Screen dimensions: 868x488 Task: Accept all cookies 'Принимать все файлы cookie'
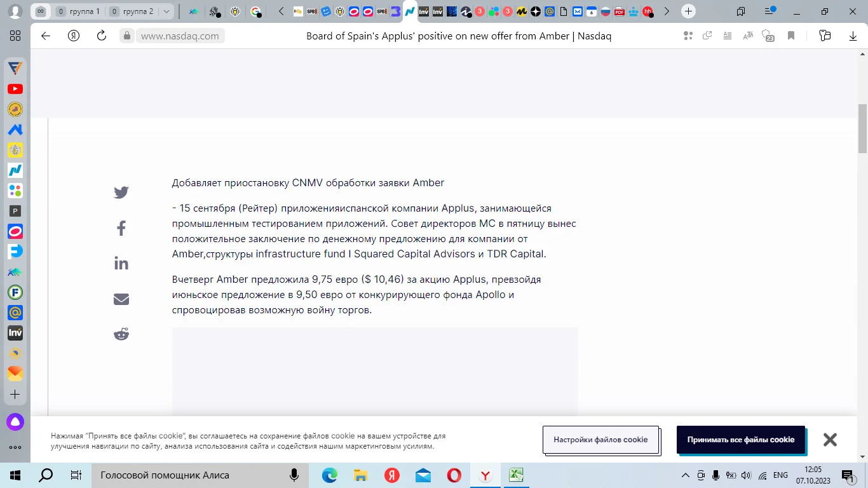pos(741,440)
